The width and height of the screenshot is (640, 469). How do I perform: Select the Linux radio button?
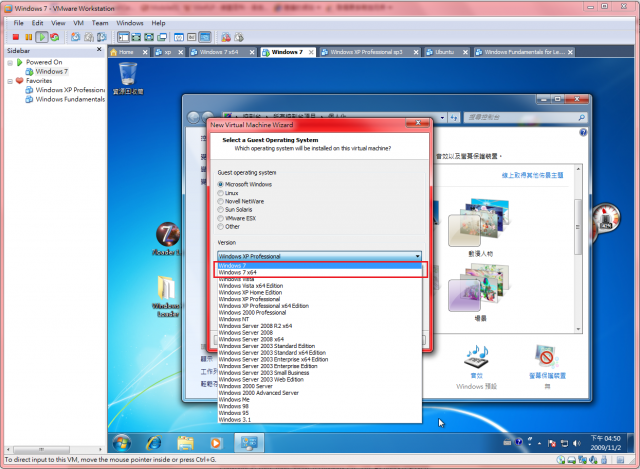(x=220, y=193)
